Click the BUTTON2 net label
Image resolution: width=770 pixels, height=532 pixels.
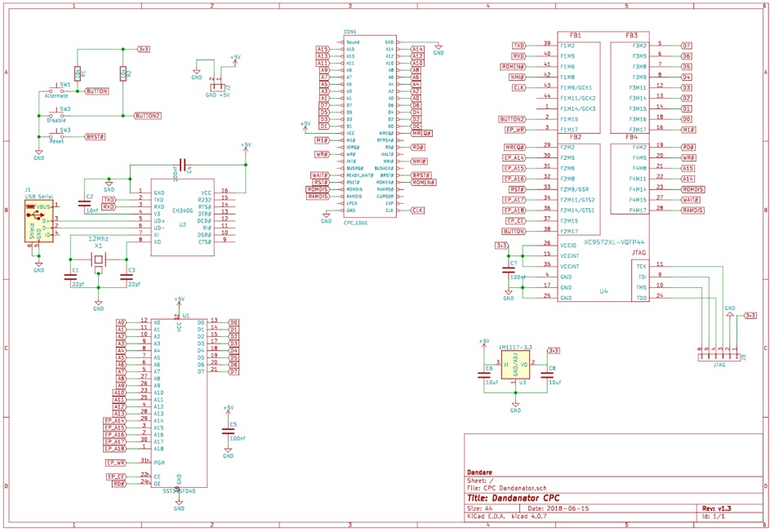(x=148, y=115)
